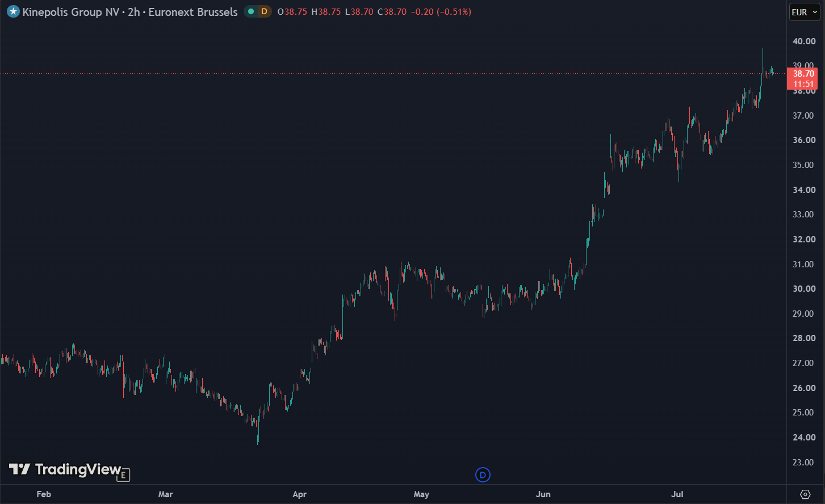Click the 34.00 price axis label

804,190
